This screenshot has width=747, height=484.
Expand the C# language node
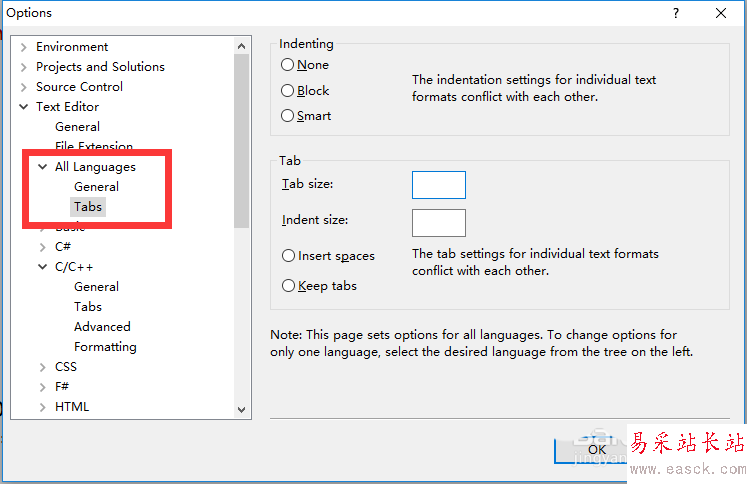43,247
